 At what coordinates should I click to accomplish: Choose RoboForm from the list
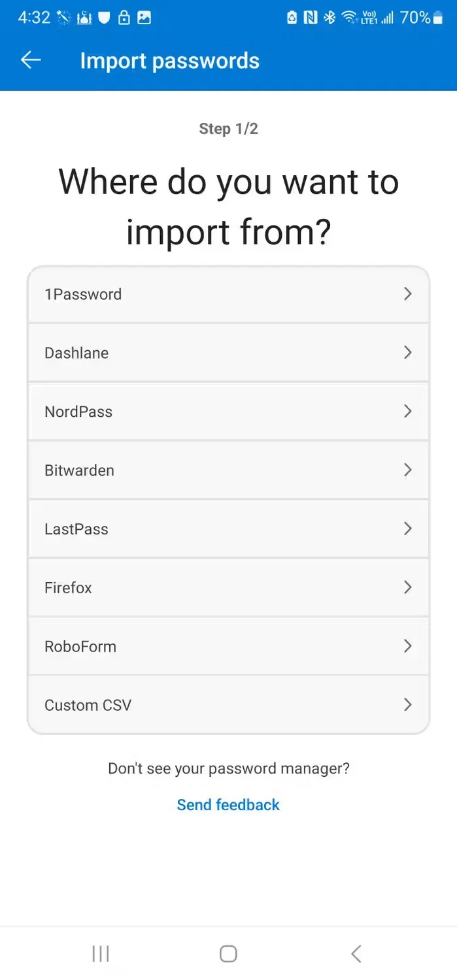228,646
